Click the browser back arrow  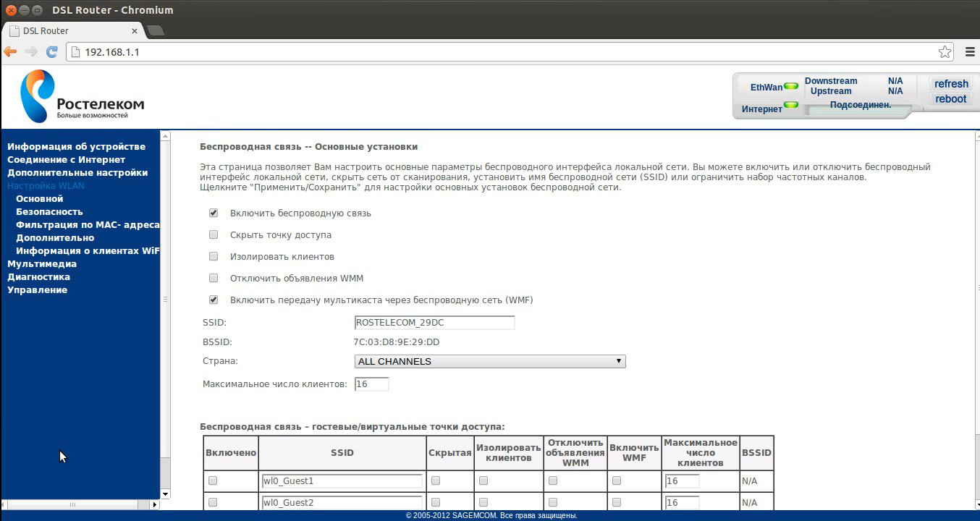[x=10, y=52]
